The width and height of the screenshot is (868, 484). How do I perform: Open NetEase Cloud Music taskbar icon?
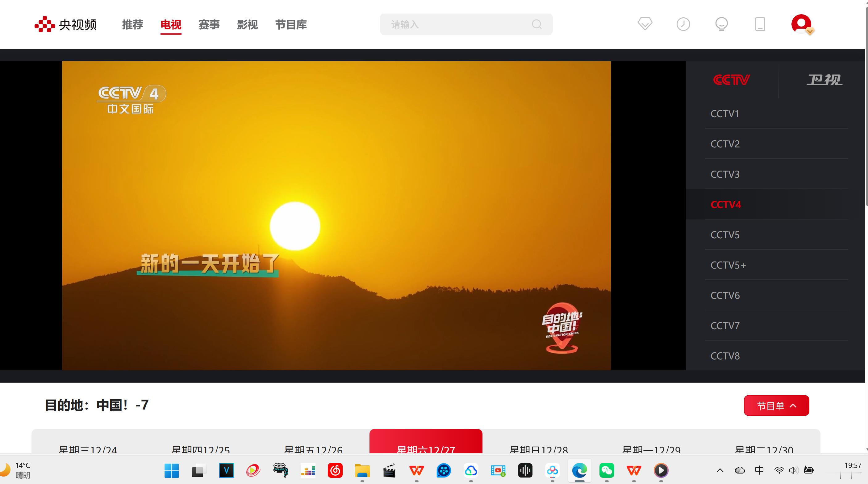tap(335, 470)
